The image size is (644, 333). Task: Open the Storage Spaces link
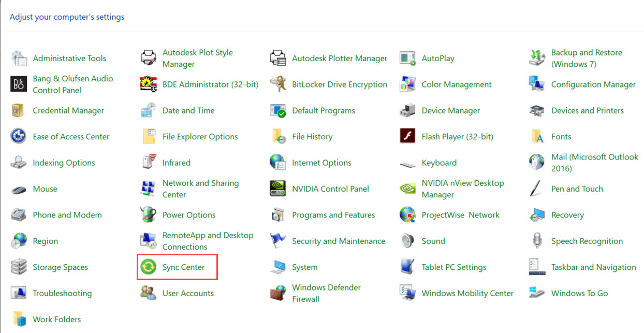(60, 267)
